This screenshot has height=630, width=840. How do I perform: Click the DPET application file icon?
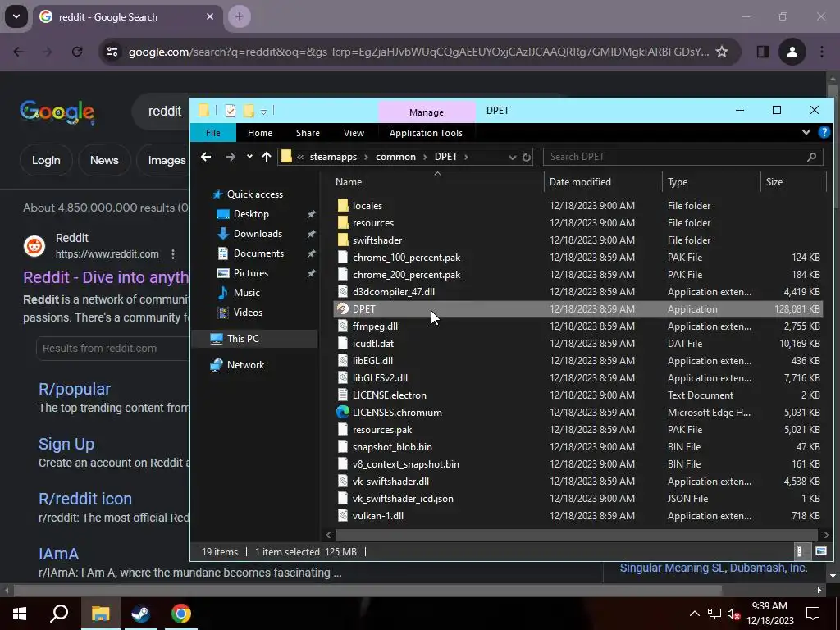pyautogui.click(x=342, y=309)
